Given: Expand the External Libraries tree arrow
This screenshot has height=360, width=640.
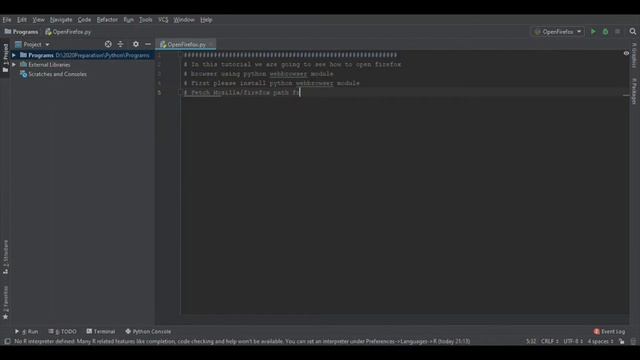Looking at the screenshot, I should coord(14,64).
